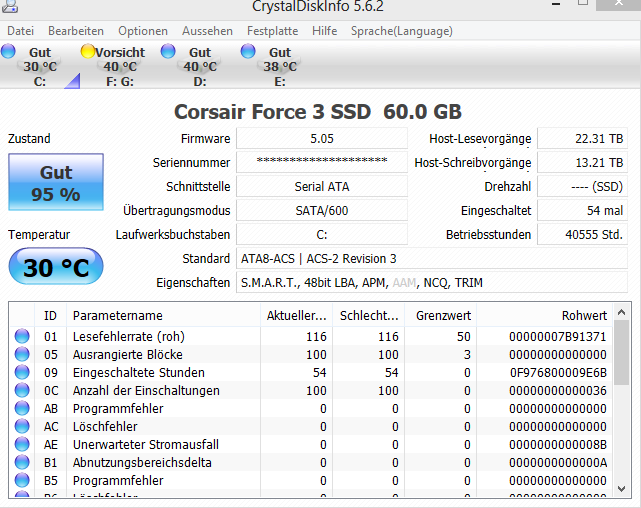641x508 pixels.
Task: Sort by the ID column header
Action: click(x=50, y=315)
